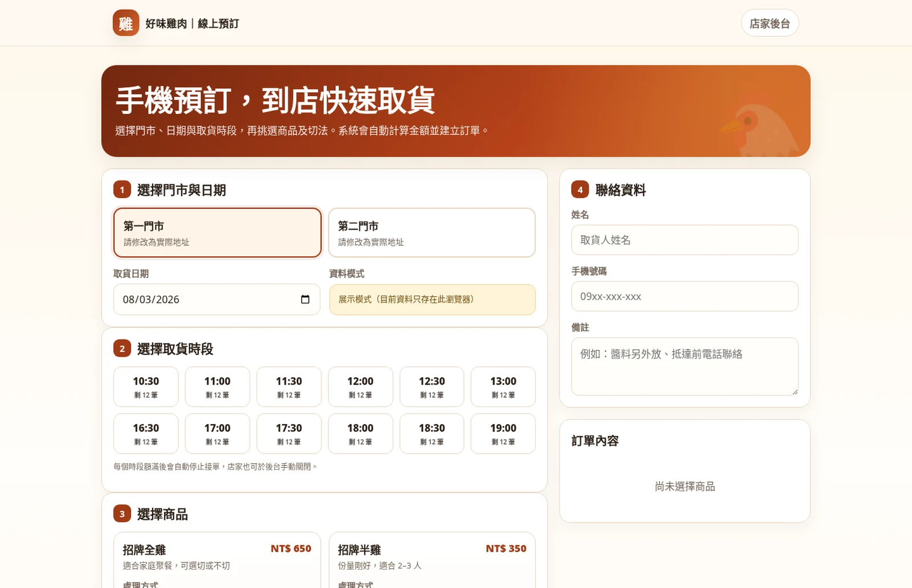Choose the 16:30 pickup time slot
The width and height of the screenshot is (912, 588).
(146, 434)
